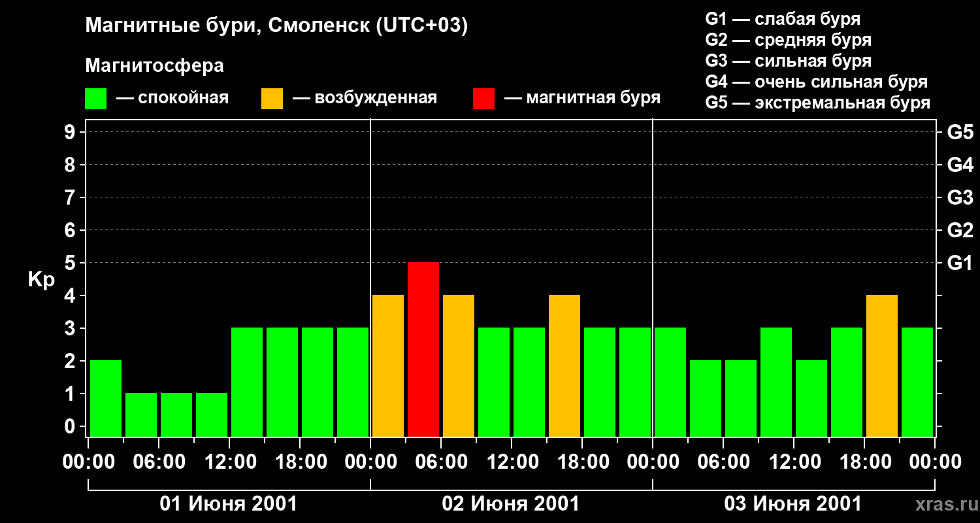
Task: Select the first green Kp 2 bar on 01 June
Action: click(x=106, y=398)
